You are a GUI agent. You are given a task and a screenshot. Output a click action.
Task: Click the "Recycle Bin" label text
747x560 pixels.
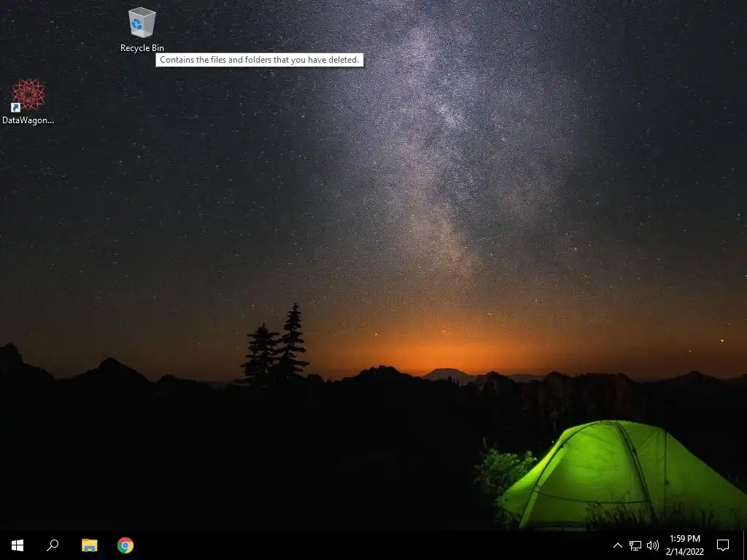tap(142, 48)
